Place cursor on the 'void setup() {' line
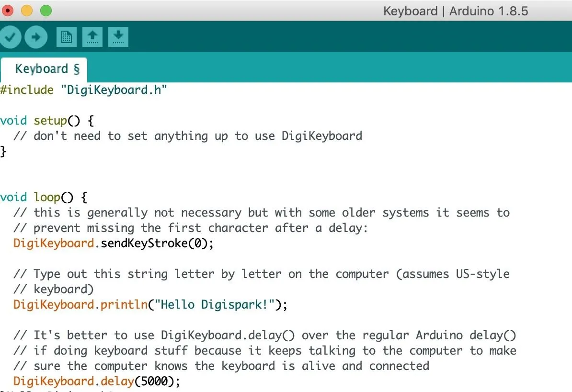This screenshot has width=572, height=392. pos(47,120)
